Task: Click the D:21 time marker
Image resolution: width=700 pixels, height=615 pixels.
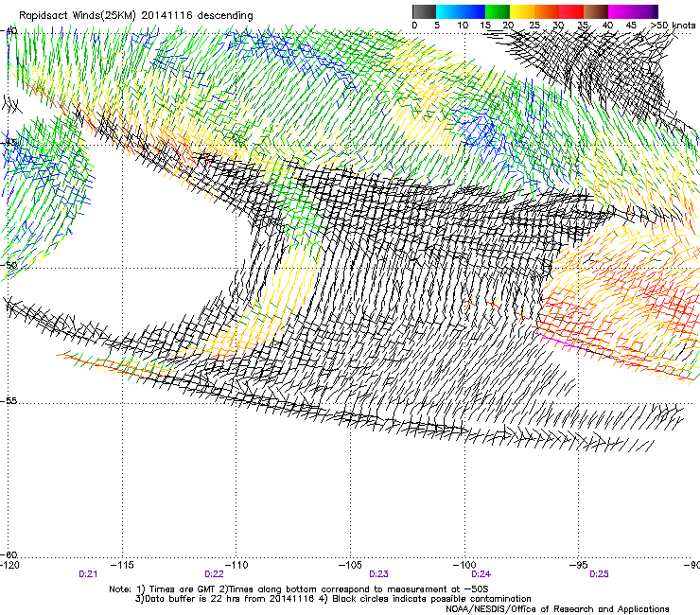Action: point(88,574)
